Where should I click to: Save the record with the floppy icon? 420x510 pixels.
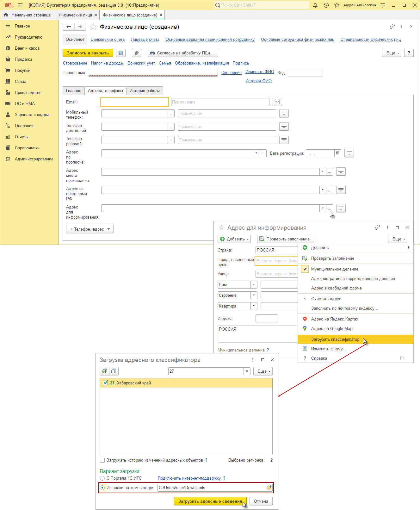coord(121,53)
